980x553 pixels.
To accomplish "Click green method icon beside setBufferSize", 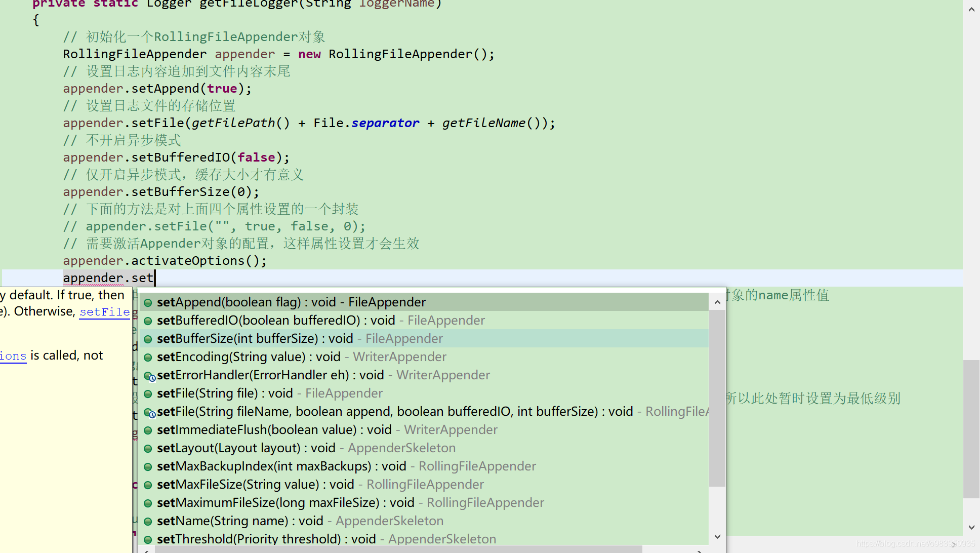I will (148, 339).
